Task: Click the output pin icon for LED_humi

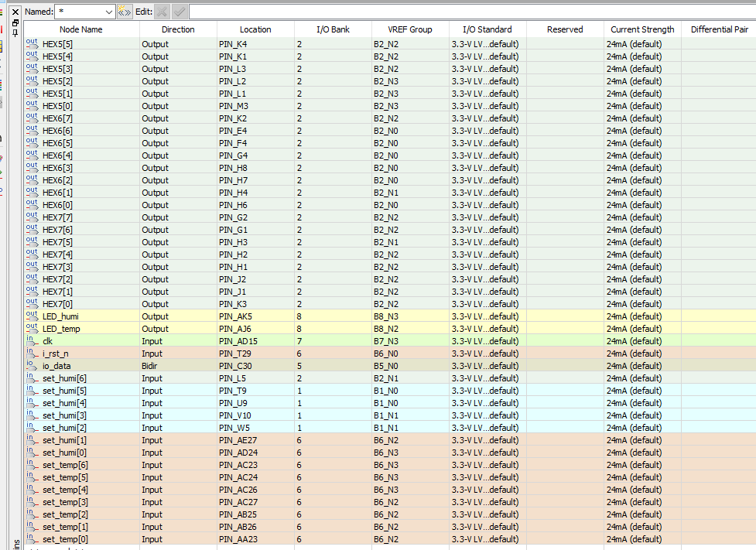Action: coord(32,316)
